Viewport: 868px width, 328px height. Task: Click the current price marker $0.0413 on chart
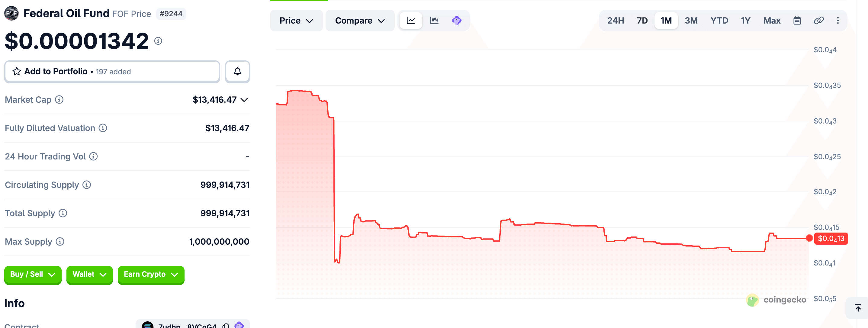[x=831, y=238]
